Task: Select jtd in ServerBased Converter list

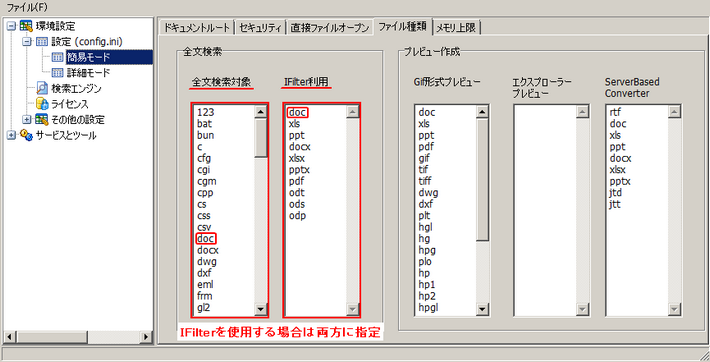Action: point(615,193)
